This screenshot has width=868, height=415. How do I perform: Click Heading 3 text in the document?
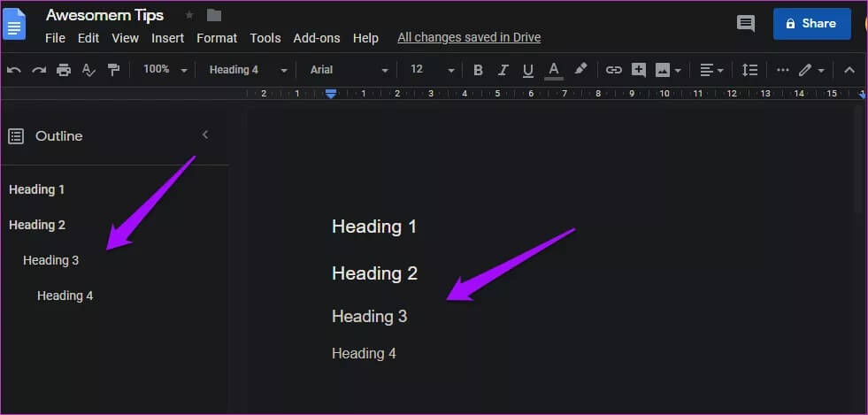click(x=369, y=317)
